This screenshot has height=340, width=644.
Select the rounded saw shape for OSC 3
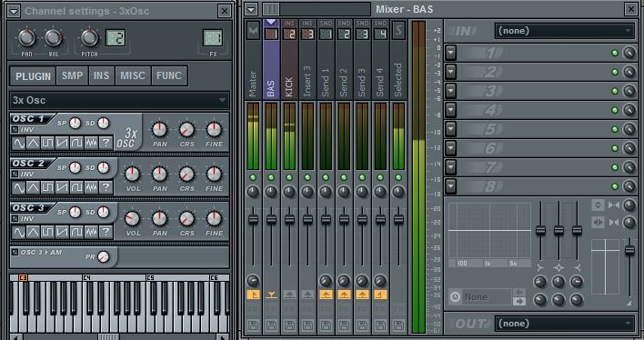76,232
